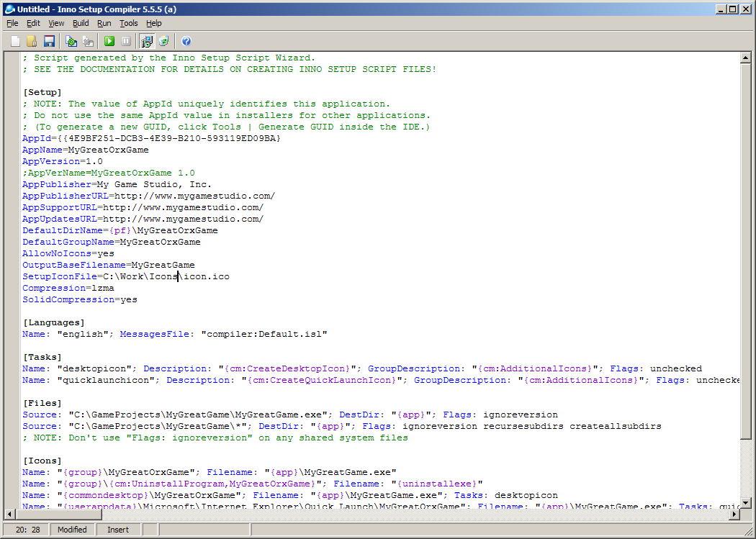756x539 pixels.
Task: Click the '[Files]' section header
Action: pyautogui.click(x=42, y=404)
